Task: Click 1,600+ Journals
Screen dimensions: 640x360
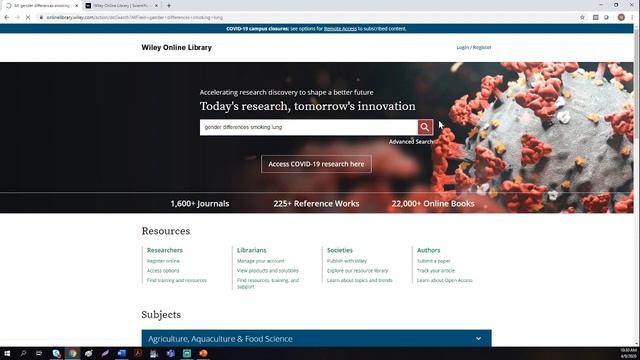Action: [x=200, y=203]
